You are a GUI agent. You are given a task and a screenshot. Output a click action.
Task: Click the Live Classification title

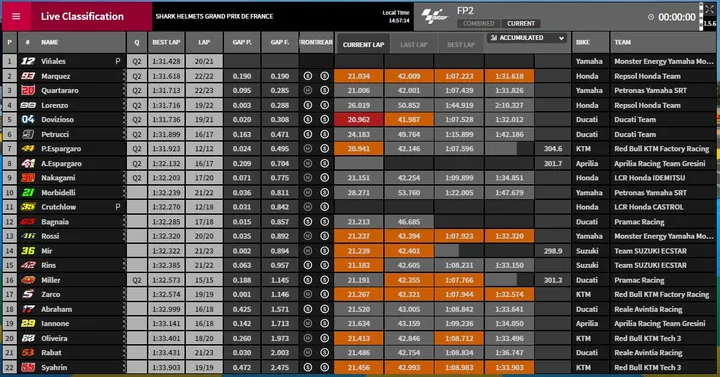pos(82,17)
